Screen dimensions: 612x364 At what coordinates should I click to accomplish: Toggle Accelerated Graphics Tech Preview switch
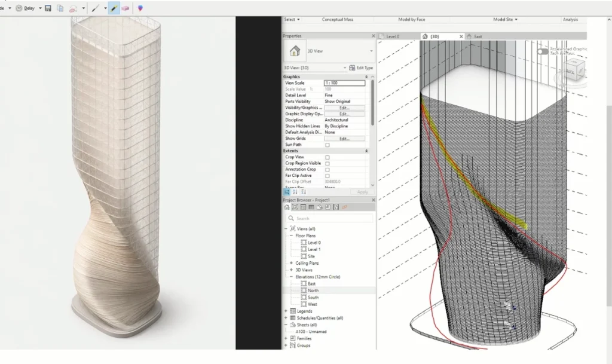(x=542, y=51)
